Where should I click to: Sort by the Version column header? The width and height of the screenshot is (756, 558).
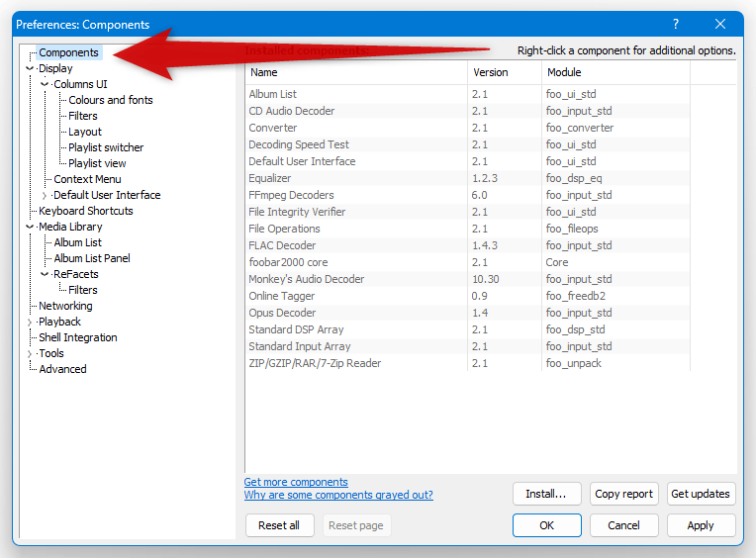505,73
